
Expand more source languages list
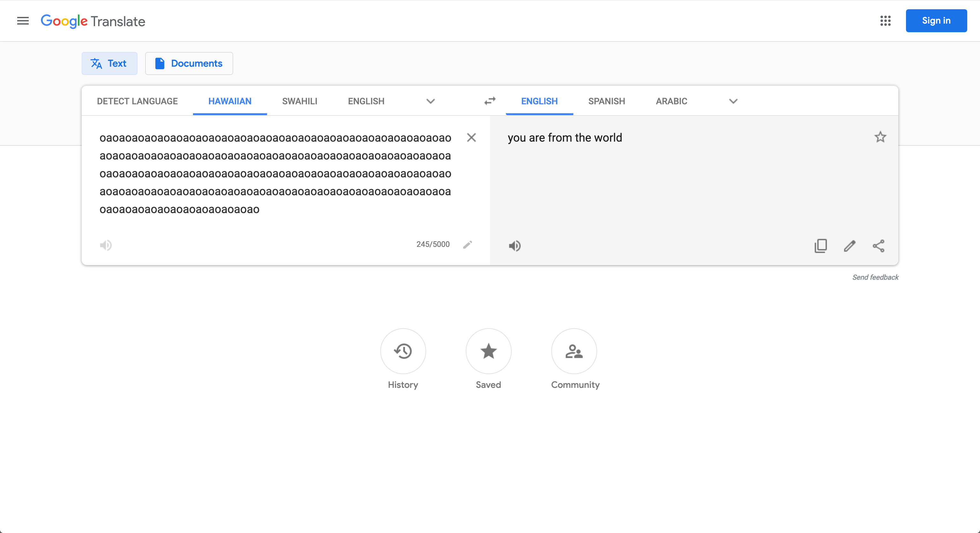point(430,101)
